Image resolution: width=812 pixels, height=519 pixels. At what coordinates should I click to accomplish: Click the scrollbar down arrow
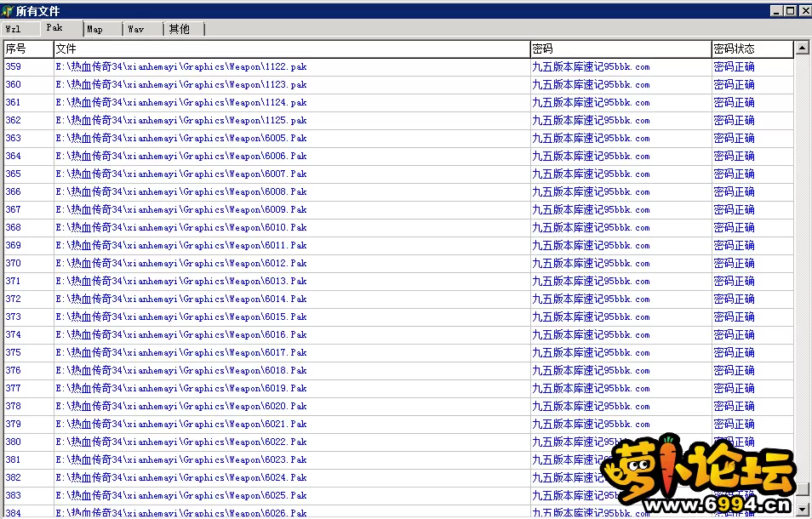click(802, 508)
